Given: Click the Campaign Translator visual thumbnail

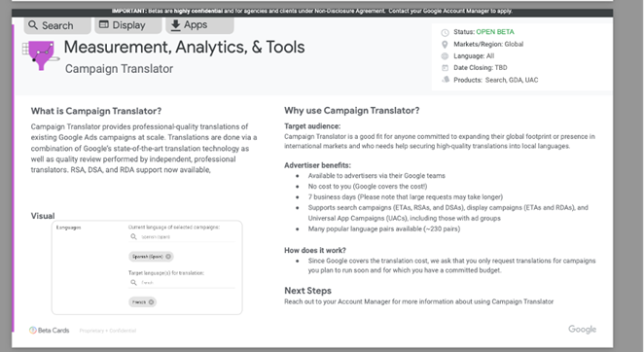Looking at the screenshot, I should (x=147, y=267).
